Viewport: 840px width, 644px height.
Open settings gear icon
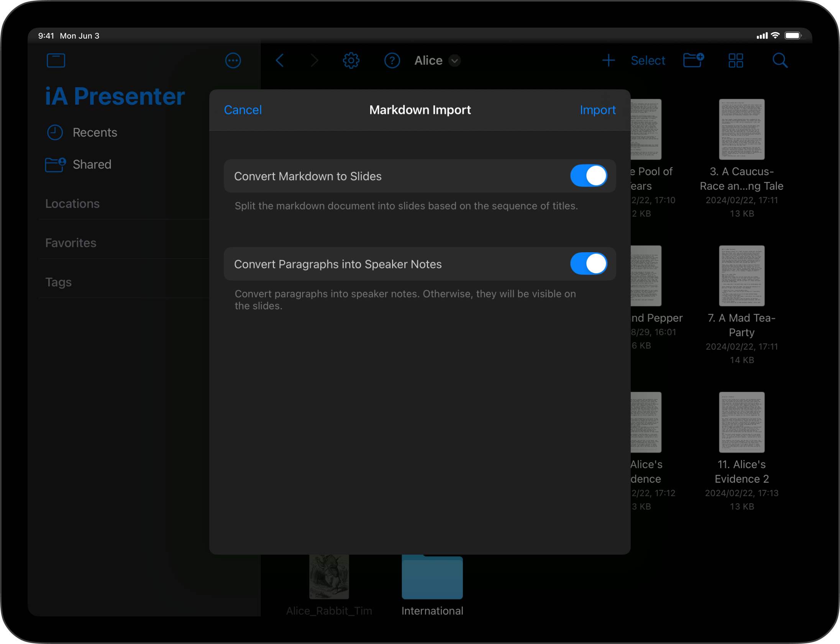(351, 61)
